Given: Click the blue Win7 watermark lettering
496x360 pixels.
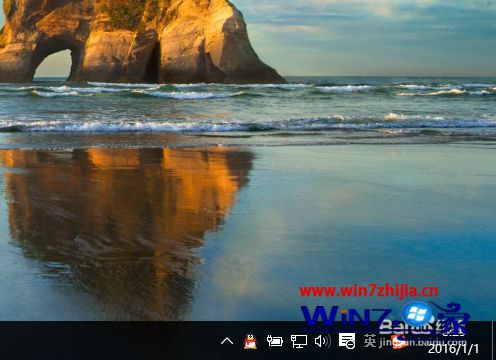Looking at the screenshot, I should click(346, 316).
